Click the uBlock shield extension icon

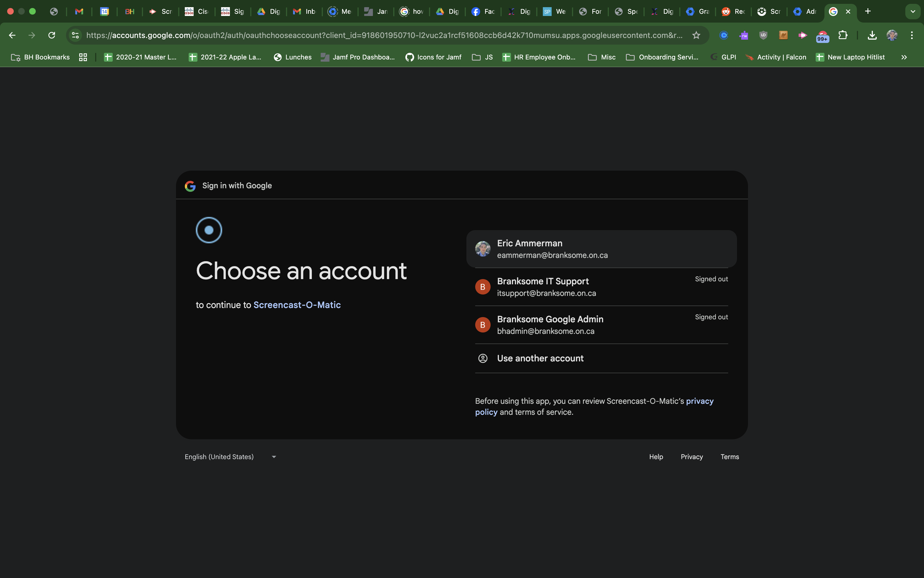[763, 35]
